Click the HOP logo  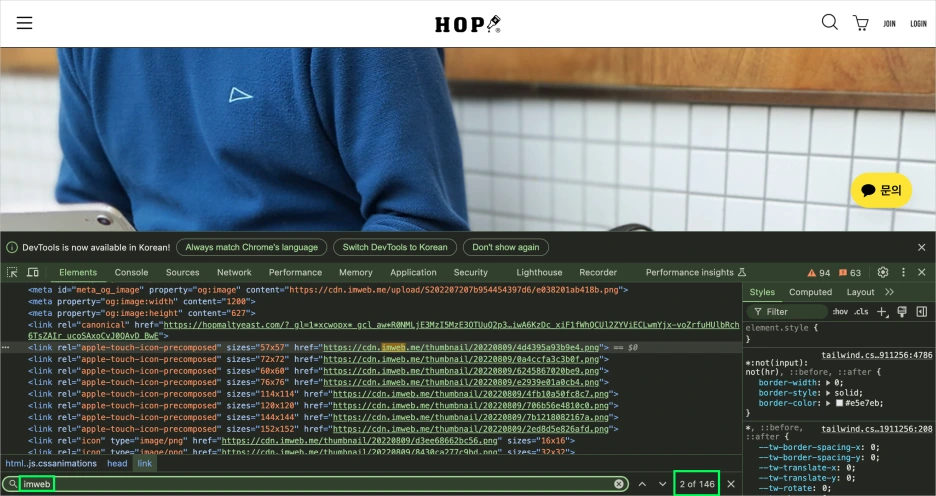[467, 24]
